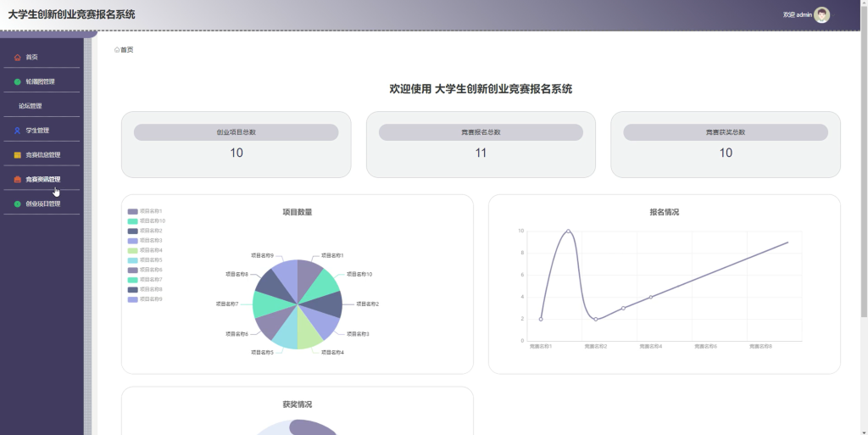868x435 pixels.
Task: Click the 欢迎 admin user label
Action: 797,15
